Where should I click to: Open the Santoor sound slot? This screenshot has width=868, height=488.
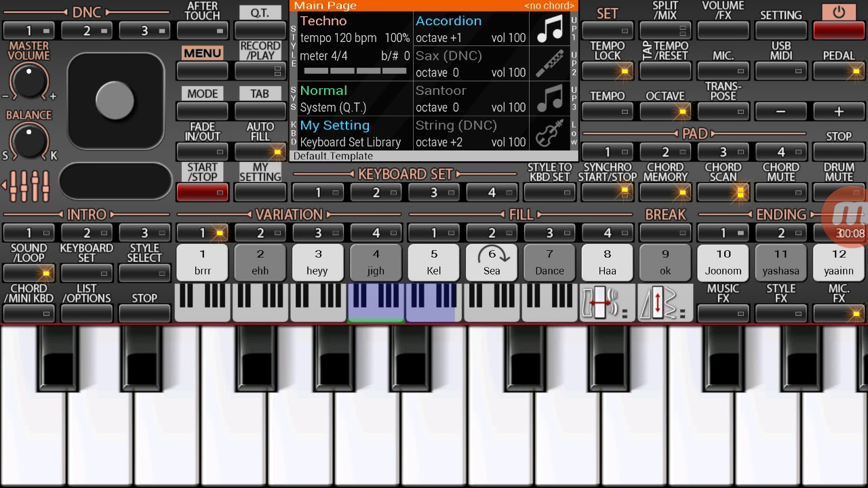(x=471, y=99)
